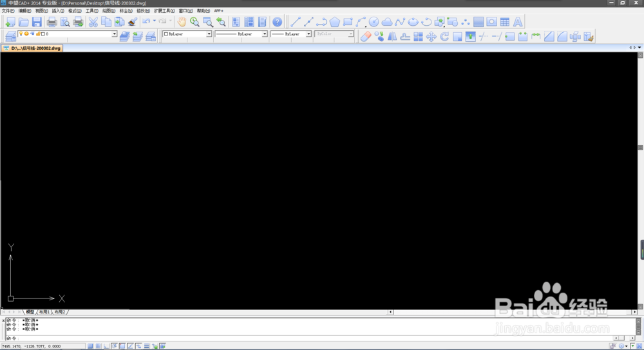
Task: Select the Array tool
Action: point(418,37)
